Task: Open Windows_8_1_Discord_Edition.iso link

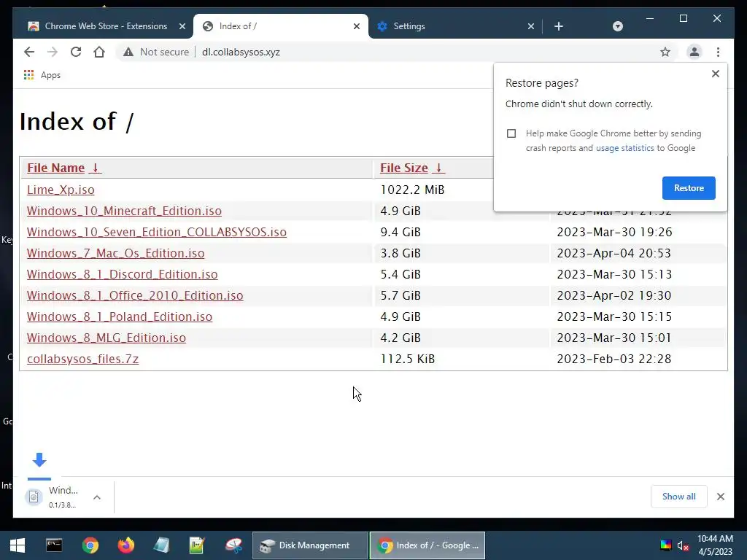Action: [x=123, y=274]
